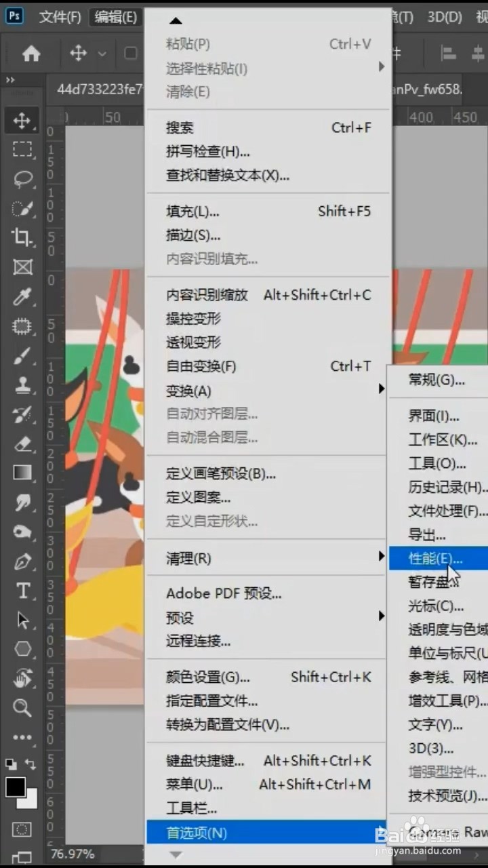The height and width of the screenshot is (868, 488).
Task: Open 常规(G)... preferences
Action: pyautogui.click(x=439, y=380)
